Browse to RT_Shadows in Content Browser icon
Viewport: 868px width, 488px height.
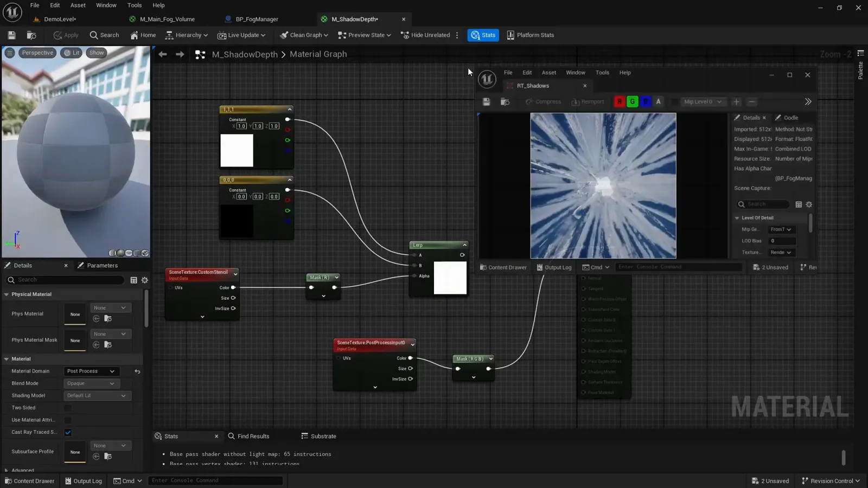(505, 102)
